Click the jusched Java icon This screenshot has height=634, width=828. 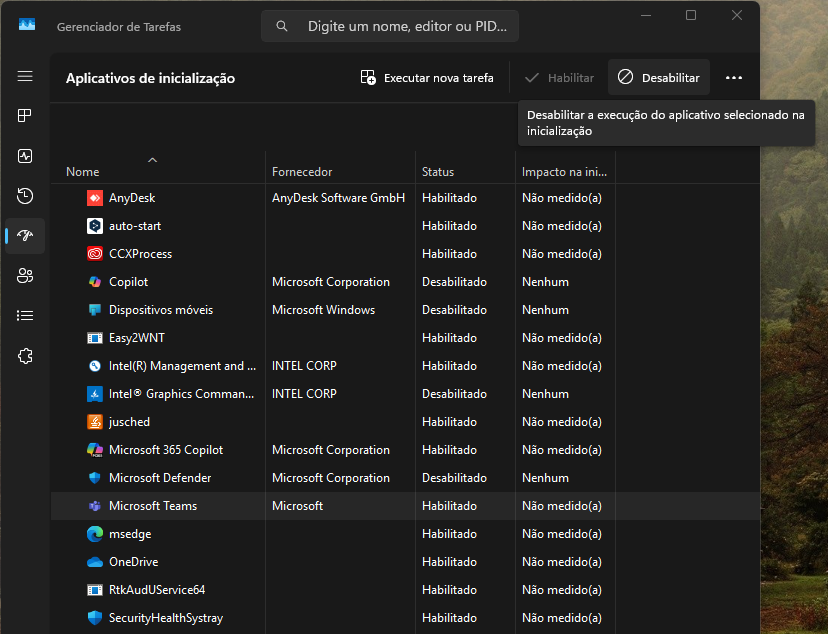pos(95,422)
